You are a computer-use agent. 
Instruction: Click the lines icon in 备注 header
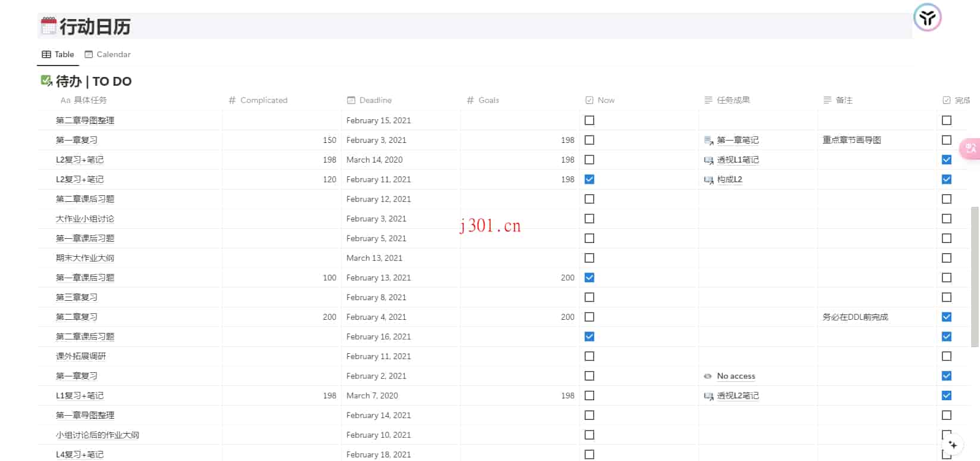(828, 100)
